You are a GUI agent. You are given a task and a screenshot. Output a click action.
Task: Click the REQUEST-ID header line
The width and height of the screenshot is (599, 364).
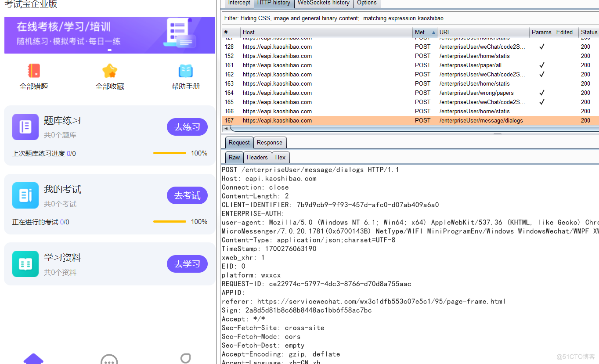point(316,284)
